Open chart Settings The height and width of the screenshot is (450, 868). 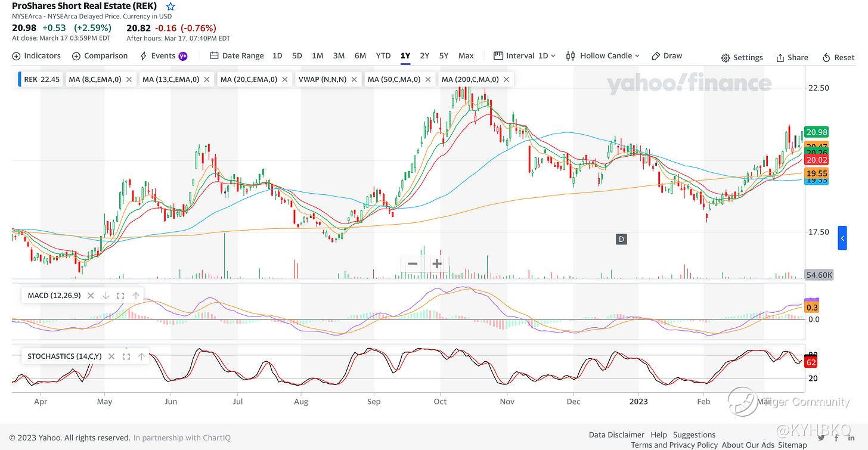(x=742, y=57)
